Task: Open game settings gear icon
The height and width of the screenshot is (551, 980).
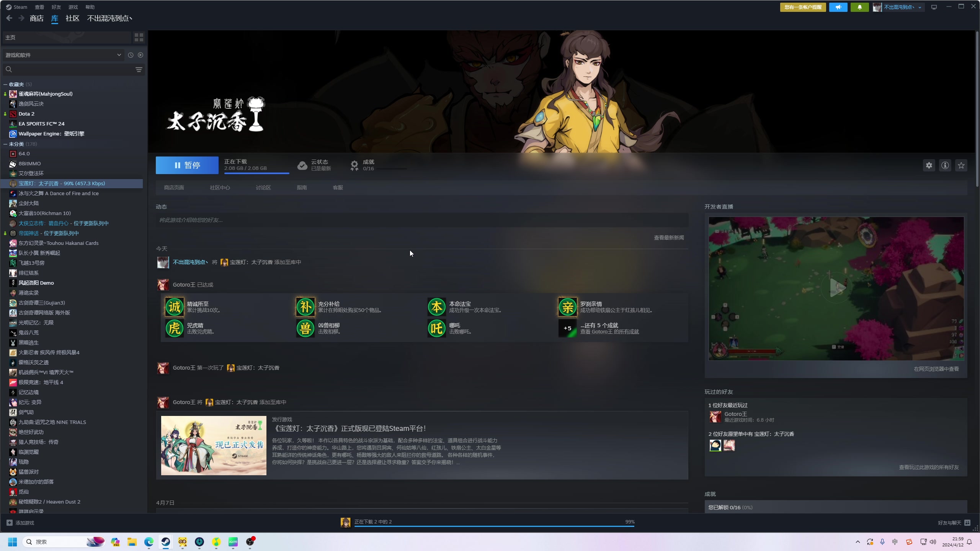Action: (x=929, y=165)
